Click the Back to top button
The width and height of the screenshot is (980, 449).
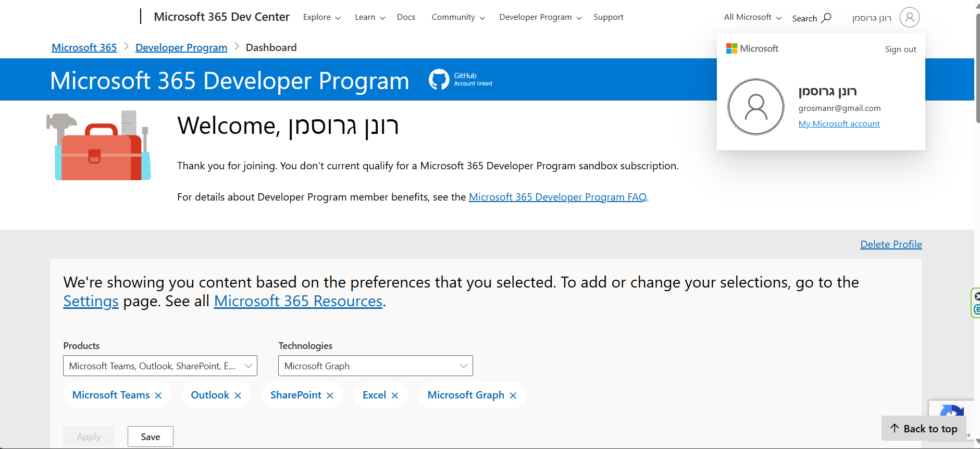[x=924, y=428]
